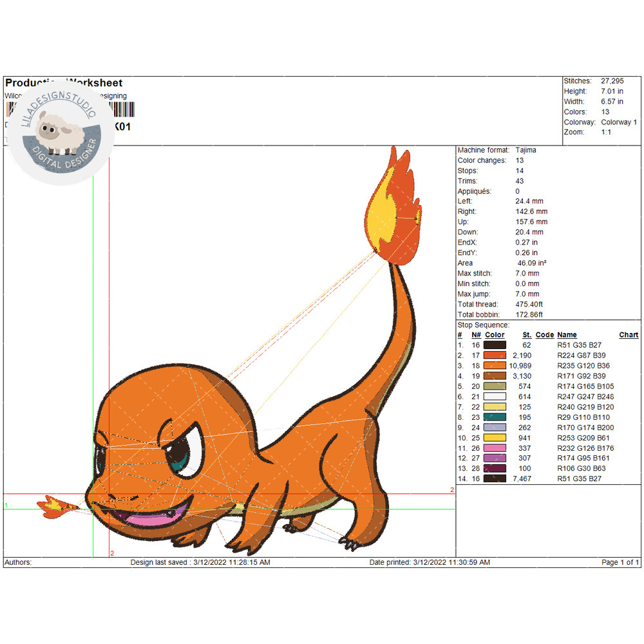Click the Production Worksheet title
Screen dimensions: 644x644
tap(64, 83)
